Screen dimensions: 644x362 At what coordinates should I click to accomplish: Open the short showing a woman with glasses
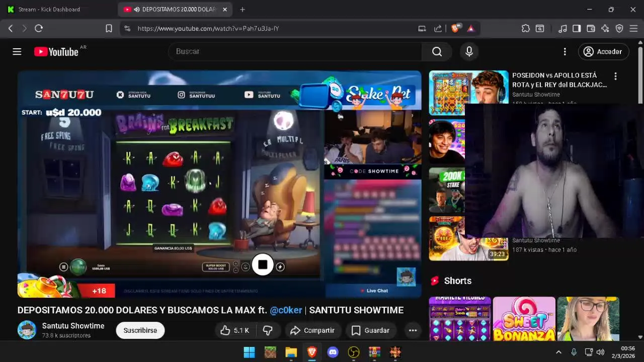pyautogui.click(x=588, y=319)
